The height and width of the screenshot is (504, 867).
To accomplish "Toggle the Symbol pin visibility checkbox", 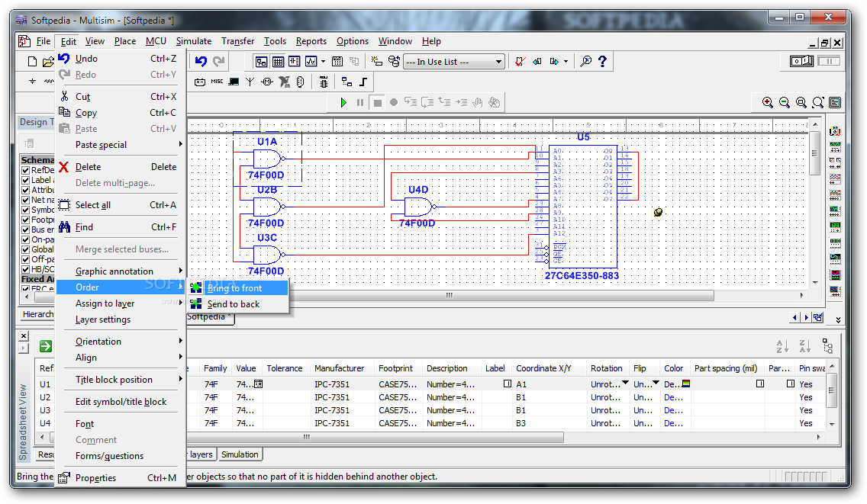I will tap(25, 210).
